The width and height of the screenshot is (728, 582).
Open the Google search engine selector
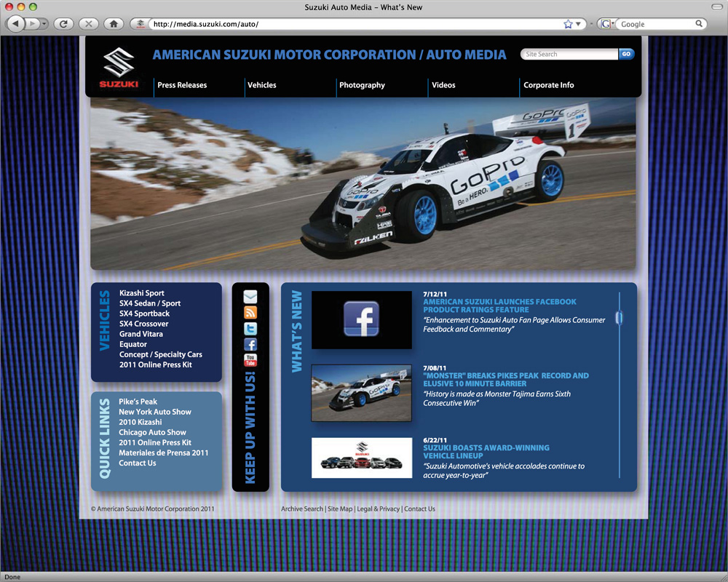tap(607, 24)
